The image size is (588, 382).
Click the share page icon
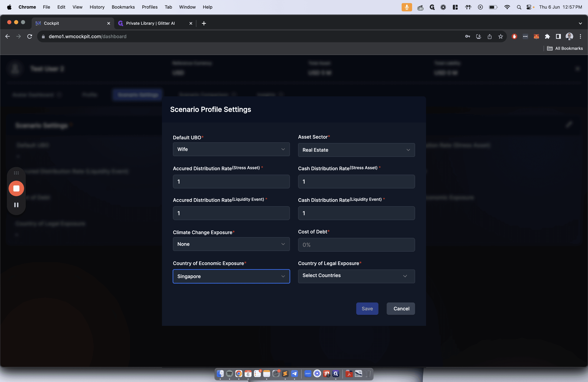(489, 37)
